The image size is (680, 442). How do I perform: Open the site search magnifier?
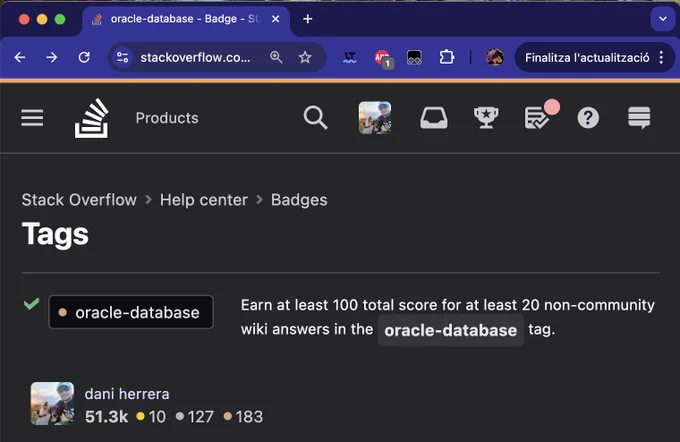tap(315, 118)
